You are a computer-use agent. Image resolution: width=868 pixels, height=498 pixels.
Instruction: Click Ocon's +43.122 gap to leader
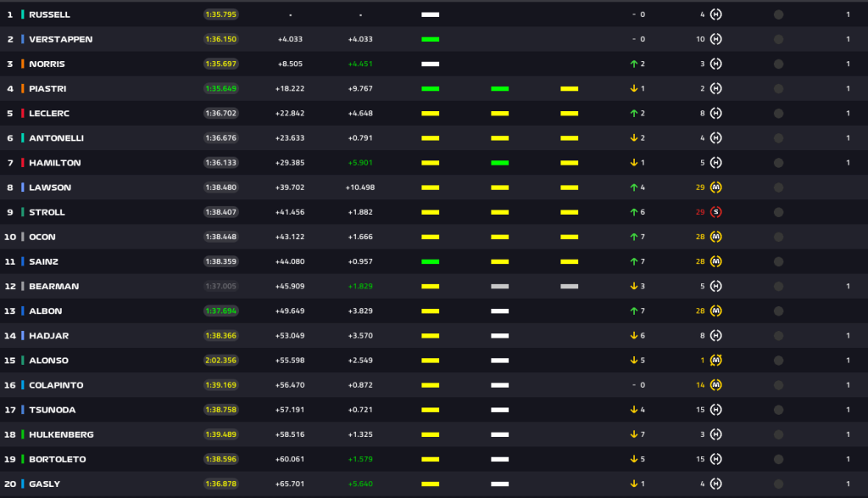point(290,237)
